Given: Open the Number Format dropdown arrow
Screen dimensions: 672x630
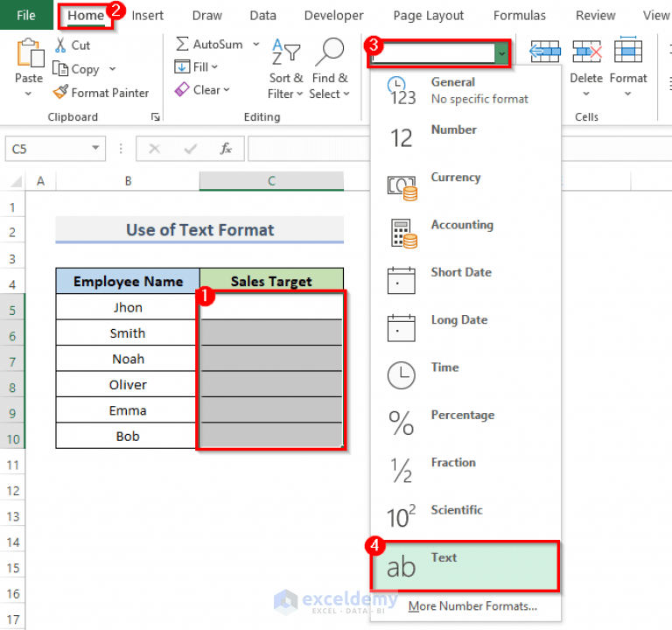Looking at the screenshot, I should [x=501, y=53].
